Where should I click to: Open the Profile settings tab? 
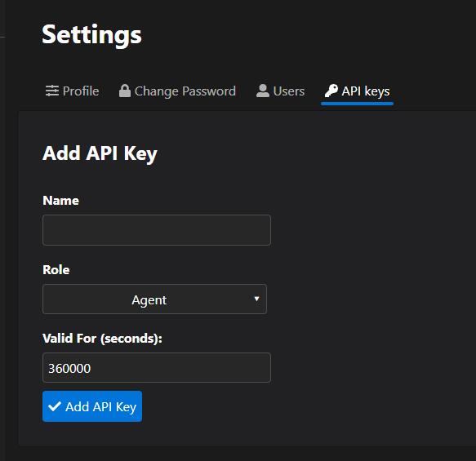click(x=72, y=91)
